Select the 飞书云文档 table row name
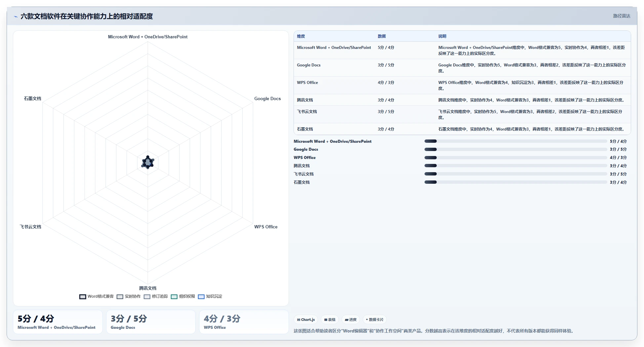The width and height of the screenshot is (644, 347). pyautogui.click(x=307, y=112)
